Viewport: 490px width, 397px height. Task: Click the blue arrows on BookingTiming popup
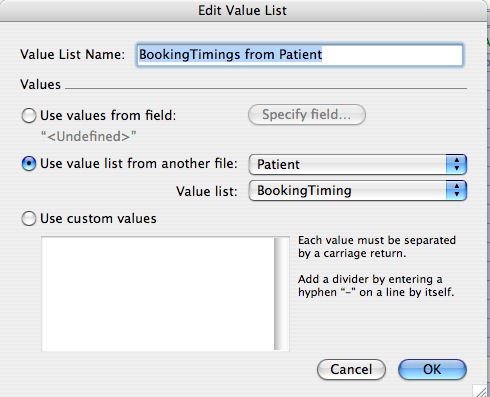pos(456,191)
